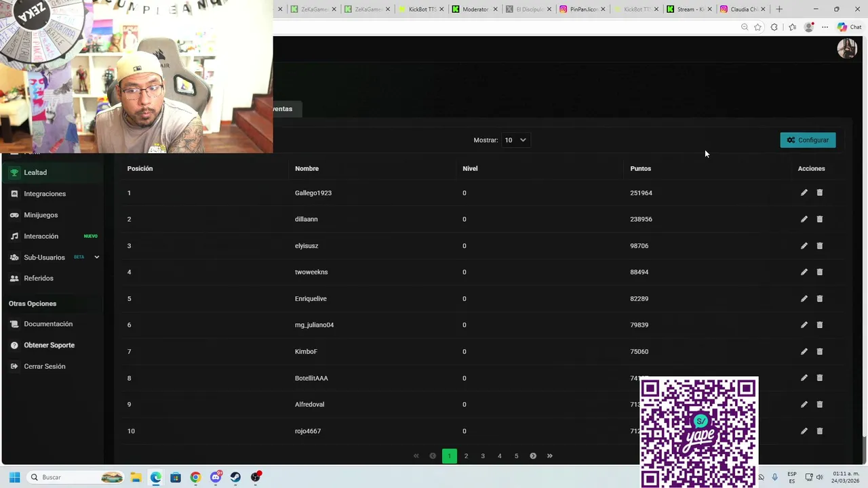Edit the elyisusz entry

(804, 245)
